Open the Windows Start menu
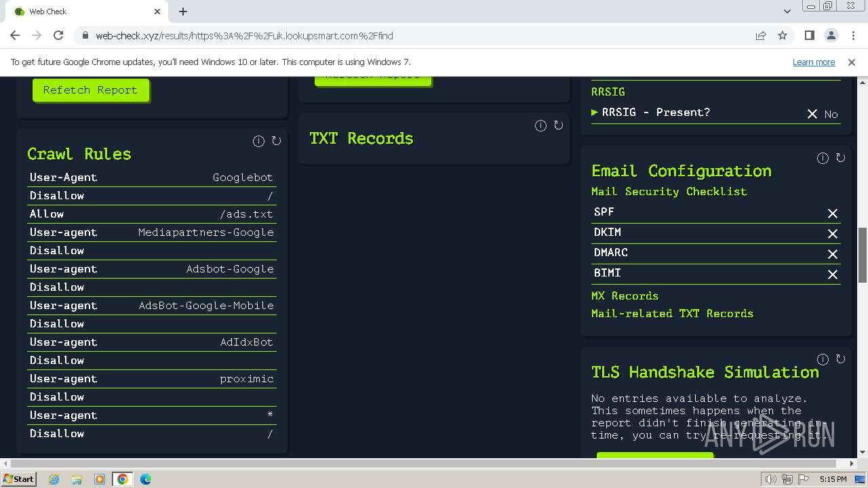 tap(18, 479)
